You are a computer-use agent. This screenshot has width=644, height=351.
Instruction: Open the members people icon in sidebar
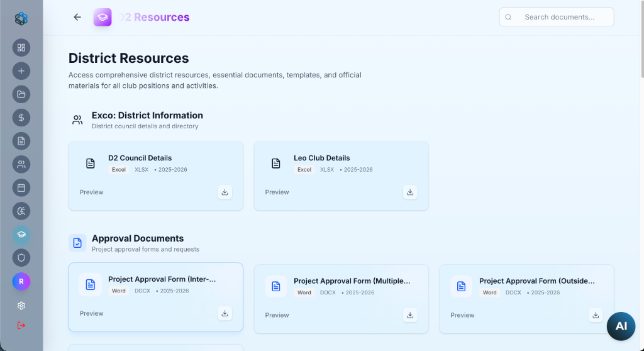click(x=21, y=164)
